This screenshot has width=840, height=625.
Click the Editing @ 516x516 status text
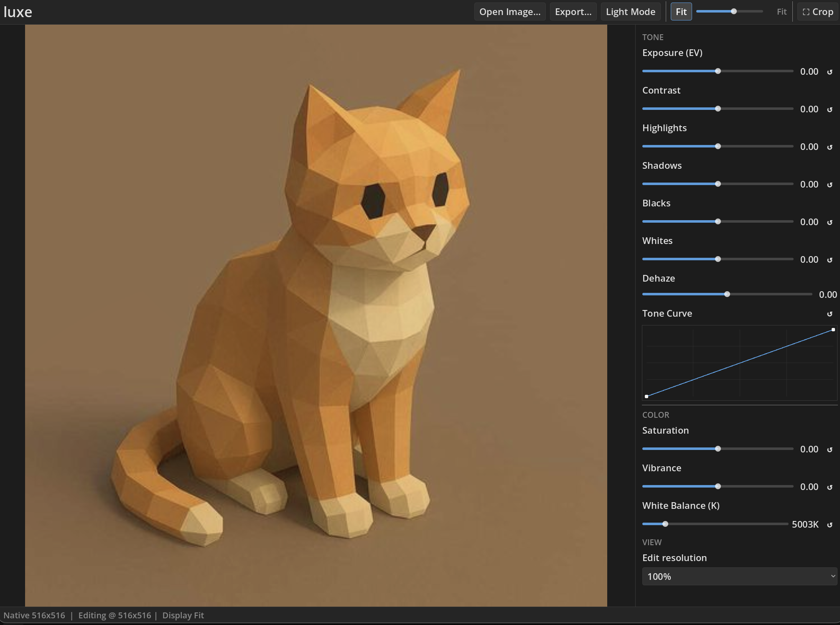(115, 615)
